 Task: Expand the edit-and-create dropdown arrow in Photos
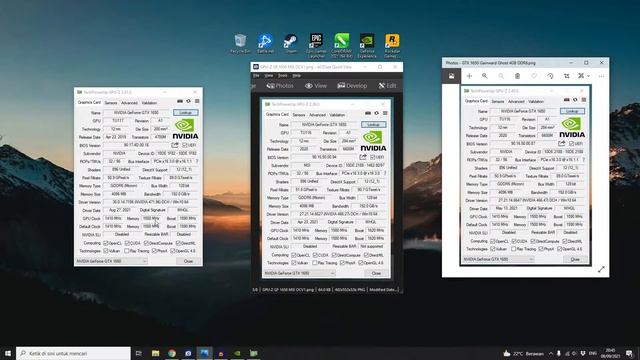click(588, 76)
